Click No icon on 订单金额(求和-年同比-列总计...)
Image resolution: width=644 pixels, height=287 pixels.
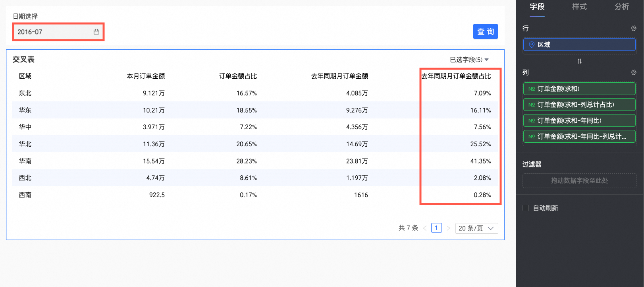(532, 136)
